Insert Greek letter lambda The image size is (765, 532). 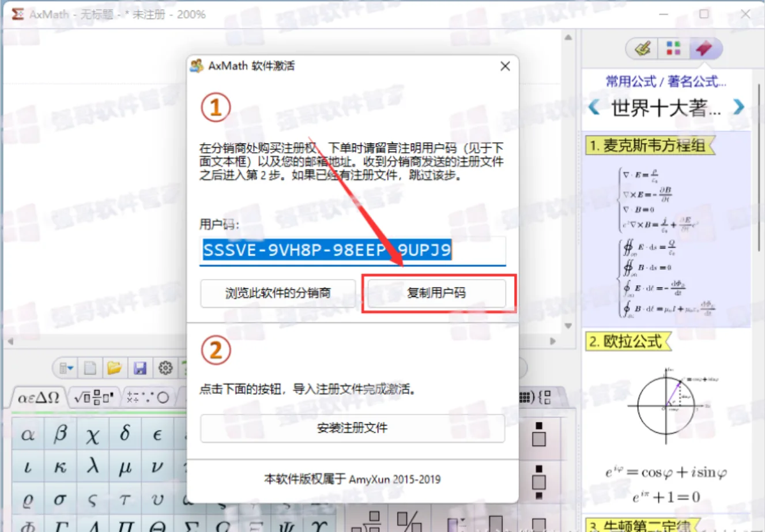click(92, 467)
